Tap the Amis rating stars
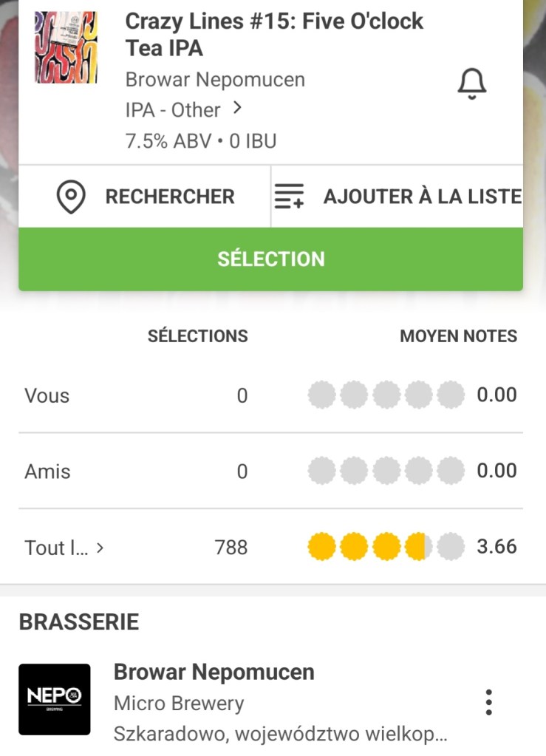 click(386, 471)
